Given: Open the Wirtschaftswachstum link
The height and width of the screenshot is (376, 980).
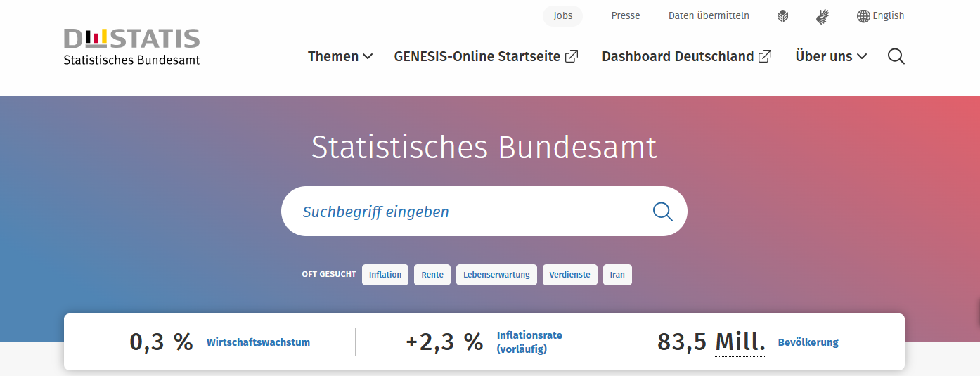Looking at the screenshot, I should point(258,342).
